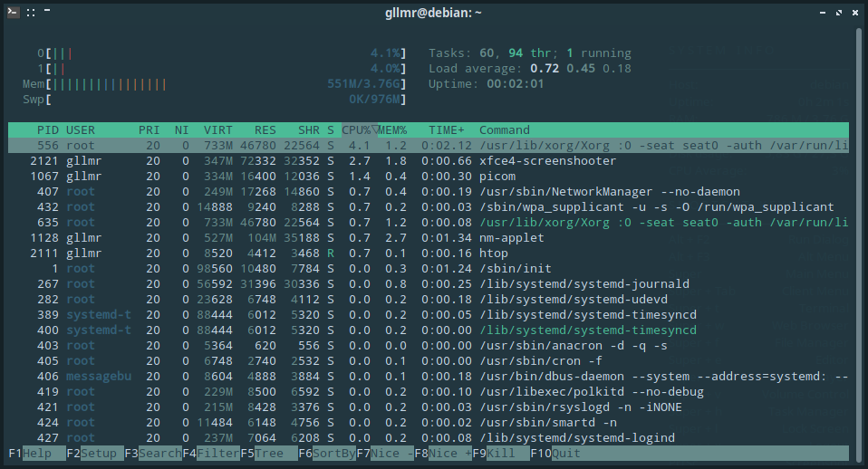Minimize the terminal window
This screenshot has width=868, height=469.
pyautogui.click(x=823, y=12)
